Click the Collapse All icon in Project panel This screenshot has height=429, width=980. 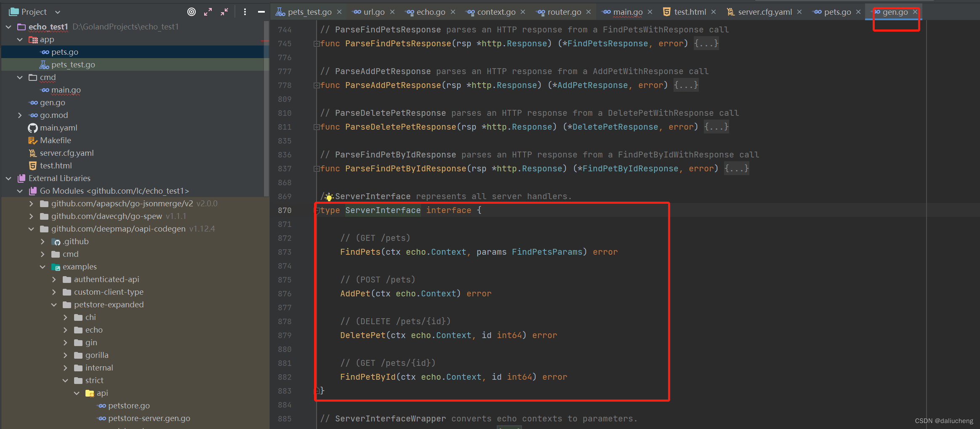[x=224, y=12]
